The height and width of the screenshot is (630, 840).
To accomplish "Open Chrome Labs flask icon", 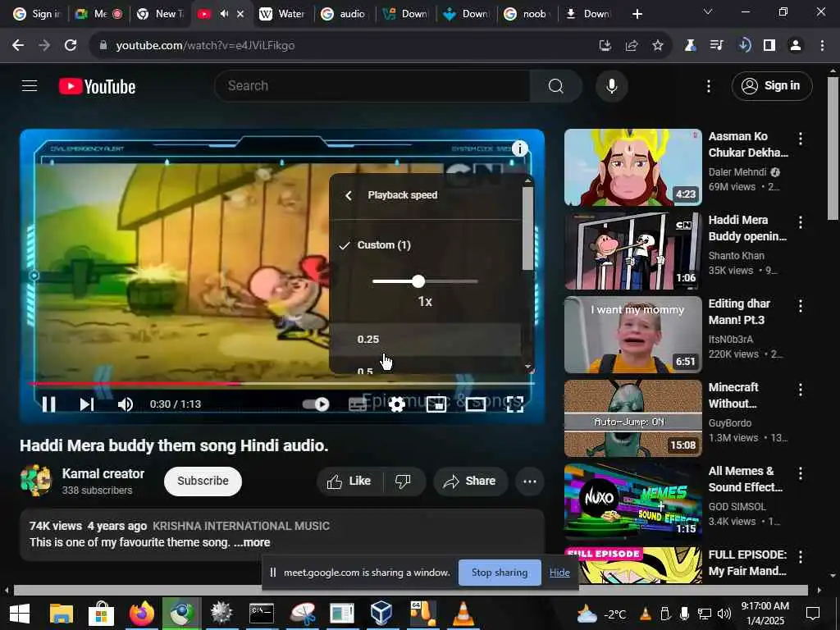I will [x=690, y=46].
